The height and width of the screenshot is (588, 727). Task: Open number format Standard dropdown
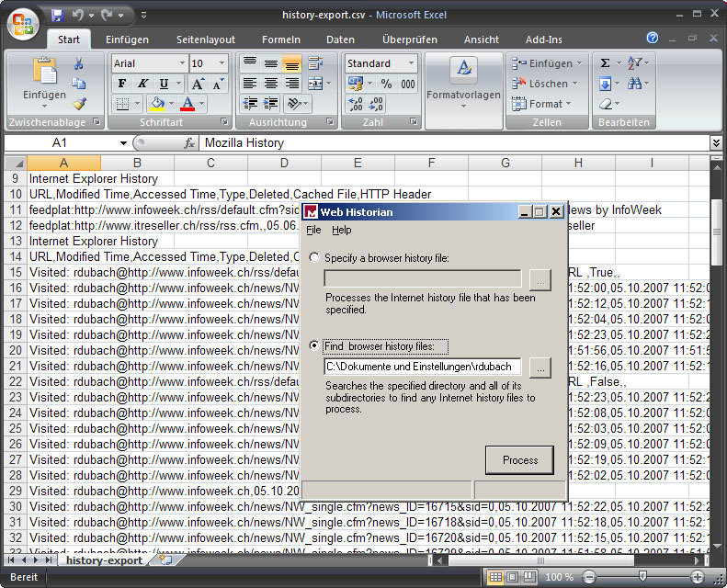(411, 63)
